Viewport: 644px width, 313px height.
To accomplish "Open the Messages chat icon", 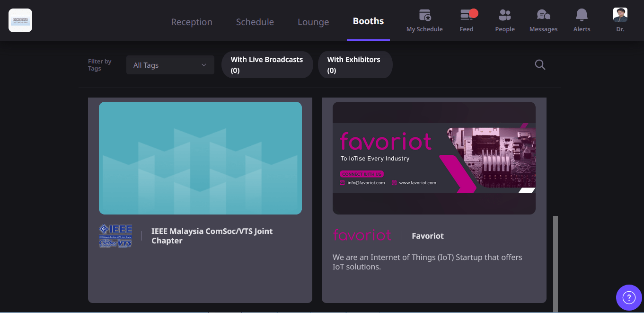I will click(x=543, y=15).
